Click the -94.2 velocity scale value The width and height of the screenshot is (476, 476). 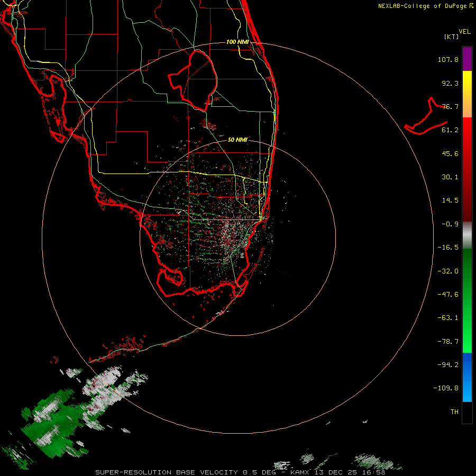pos(448,365)
